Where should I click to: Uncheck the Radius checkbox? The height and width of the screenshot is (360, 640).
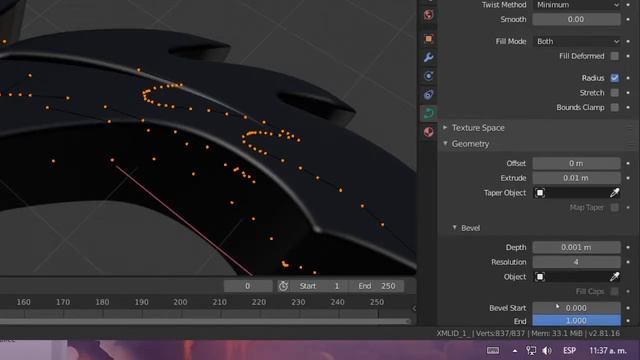(x=614, y=78)
